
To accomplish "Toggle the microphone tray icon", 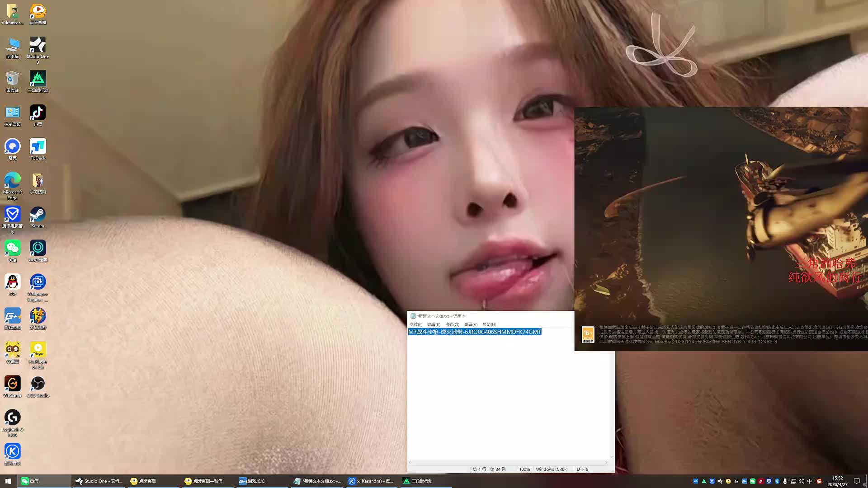I will click(785, 481).
